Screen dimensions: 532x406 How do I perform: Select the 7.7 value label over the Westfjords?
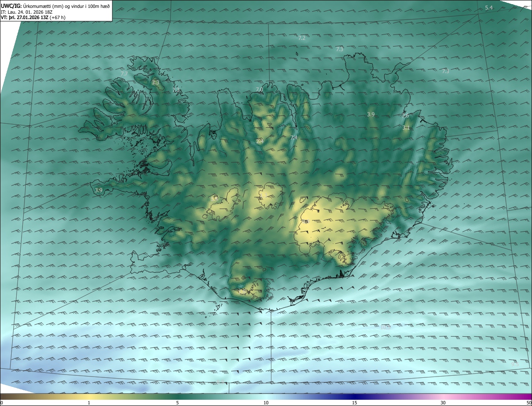tap(124, 73)
